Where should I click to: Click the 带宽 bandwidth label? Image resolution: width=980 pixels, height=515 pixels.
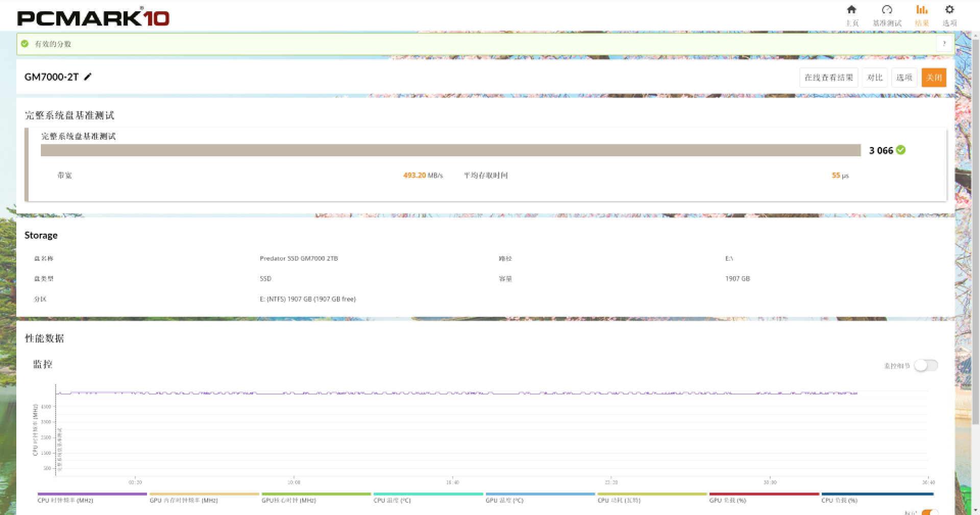[x=64, y=175]
